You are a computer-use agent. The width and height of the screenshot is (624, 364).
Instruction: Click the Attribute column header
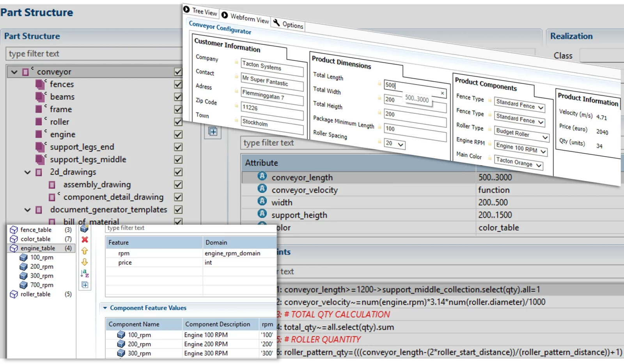pyautogui.click(x=358, y=163)
